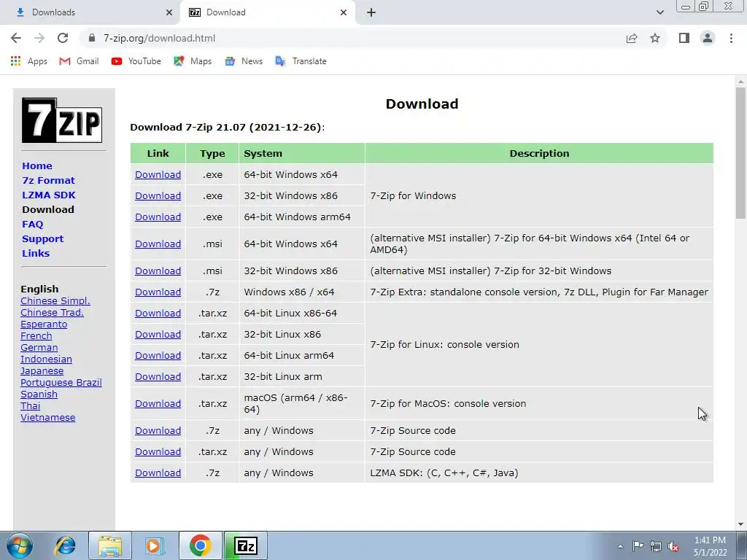Download the .exe for 32-bit Windows x86
Viewport: 747px width, 560px height.
tap(158, 195)
